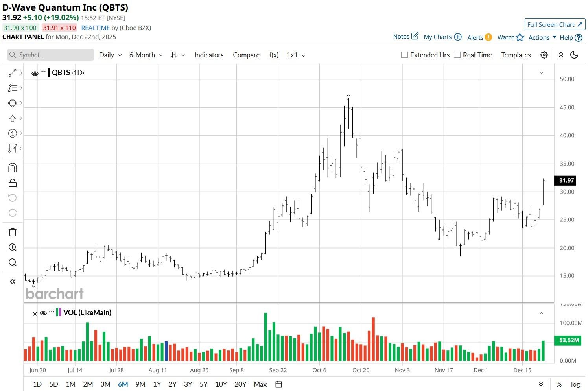The image size is (588, 391).
Task: Undo the last chart action
Action: click(x=13, y=198)
